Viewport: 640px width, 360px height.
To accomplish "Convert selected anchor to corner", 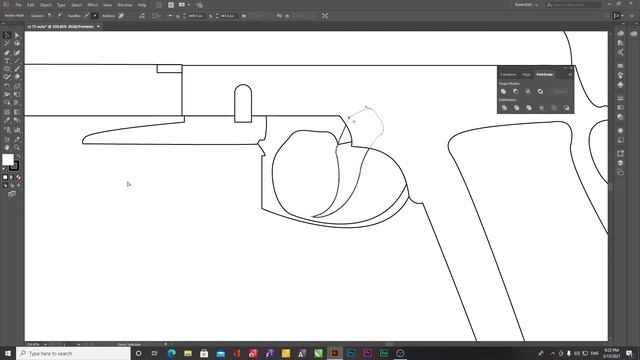I will [x=49, y=16].
